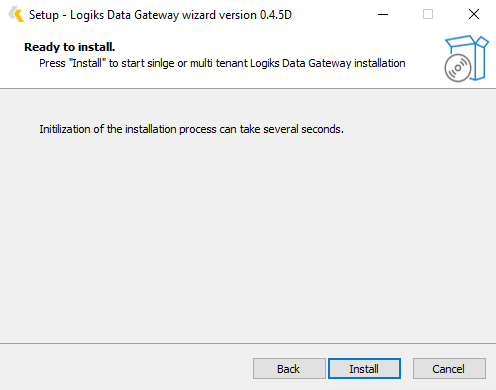
Task: Click the version number 0.4.5D in title
Action: [x=276, y=15]
